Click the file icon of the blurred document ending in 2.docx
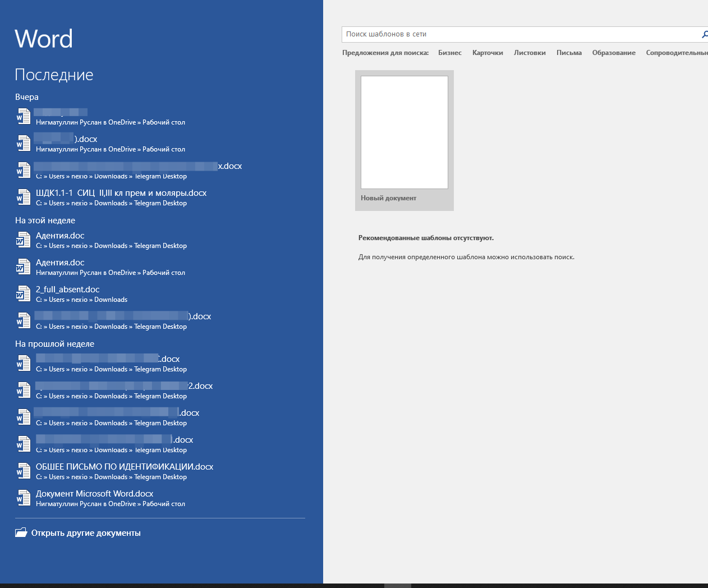708x588 pixels. [x=23, y=391]
